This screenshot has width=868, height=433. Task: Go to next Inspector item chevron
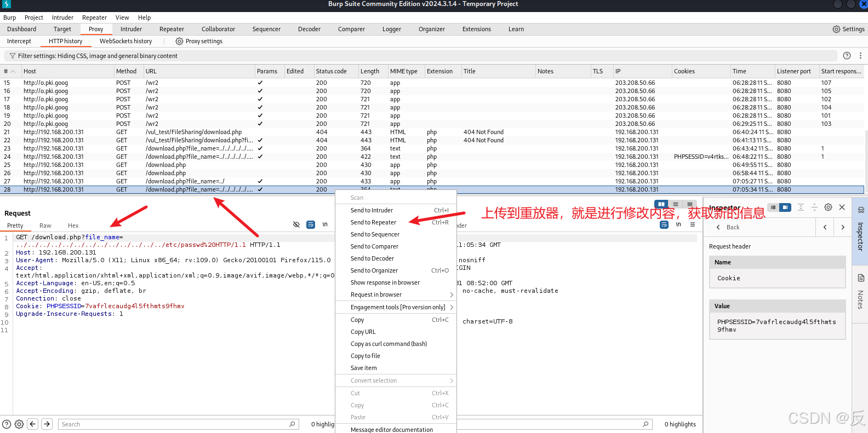point(843,227)
